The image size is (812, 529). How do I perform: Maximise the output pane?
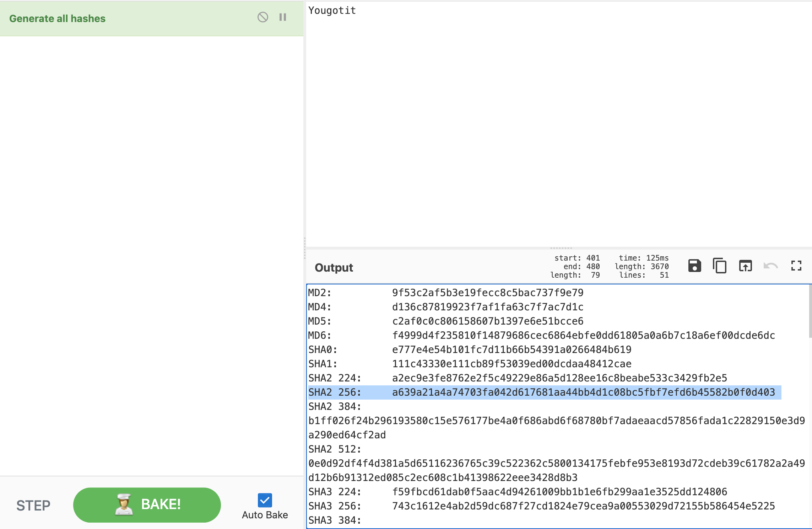tap(796, 266)
